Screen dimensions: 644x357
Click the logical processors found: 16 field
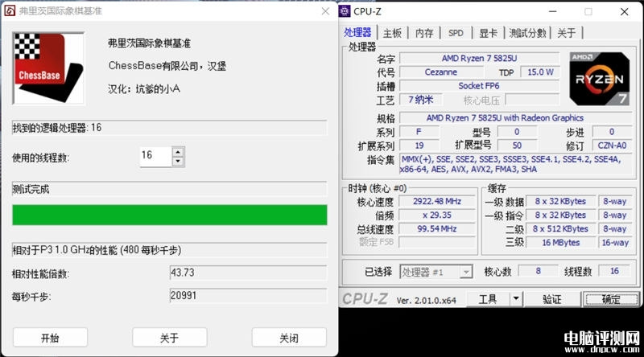(x=170, y=128)
